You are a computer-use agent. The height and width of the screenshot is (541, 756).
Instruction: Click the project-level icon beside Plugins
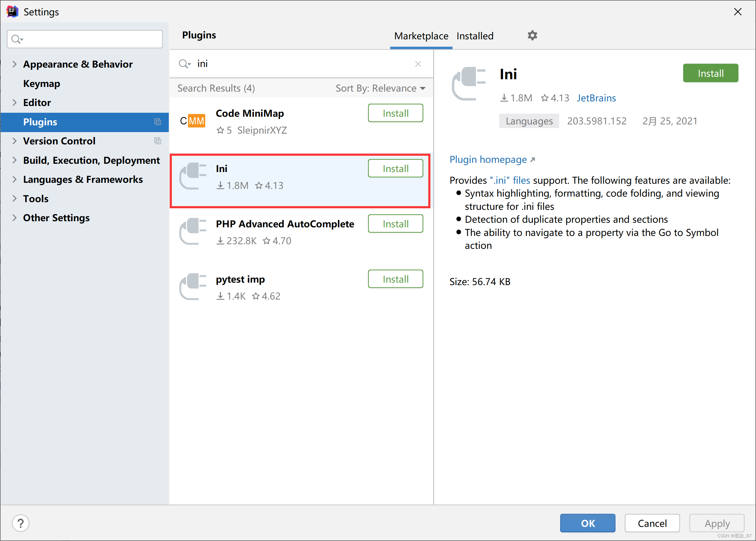pos(158,122)
